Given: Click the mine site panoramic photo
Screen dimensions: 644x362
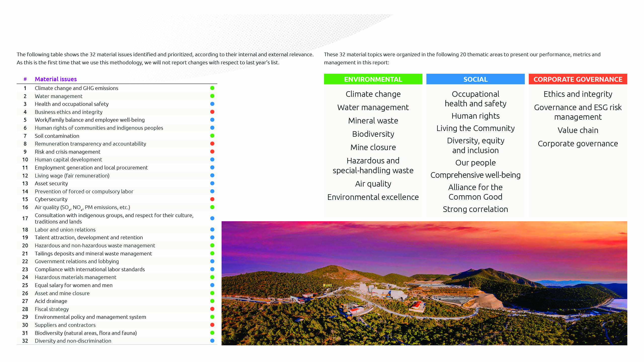Looking at the screenshot, I should 424,283.
